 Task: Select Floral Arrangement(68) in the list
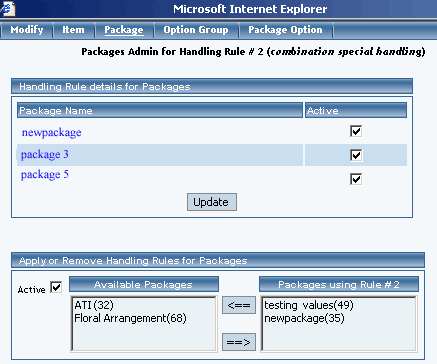(130, 318)
